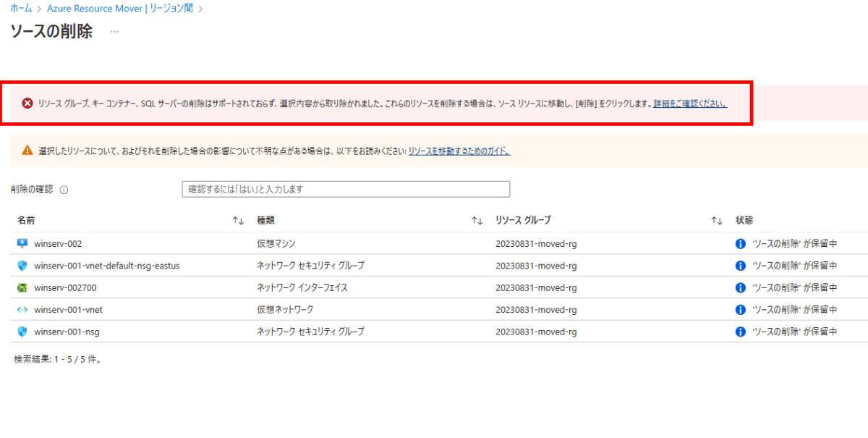The image size is (868, 438).
Task: Open the ellipsis menu beside ソースの削除
Action: (114, 32)
